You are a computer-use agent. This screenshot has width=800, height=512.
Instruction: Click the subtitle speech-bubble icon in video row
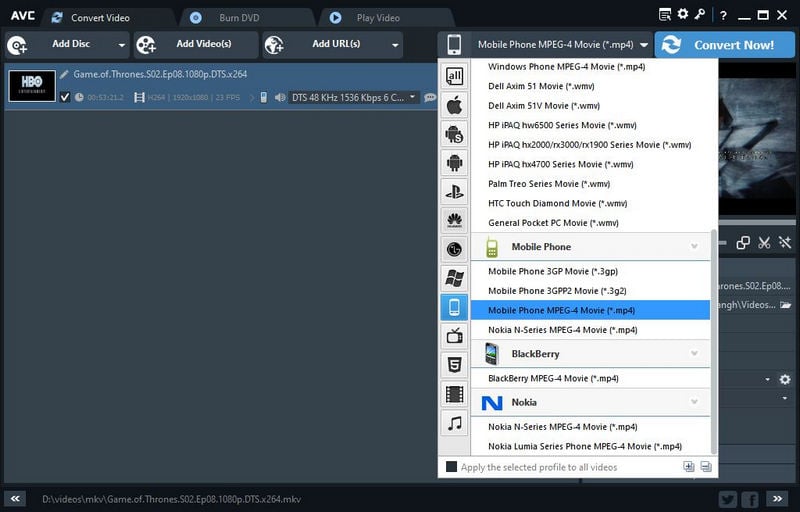(x=430, y=97)
